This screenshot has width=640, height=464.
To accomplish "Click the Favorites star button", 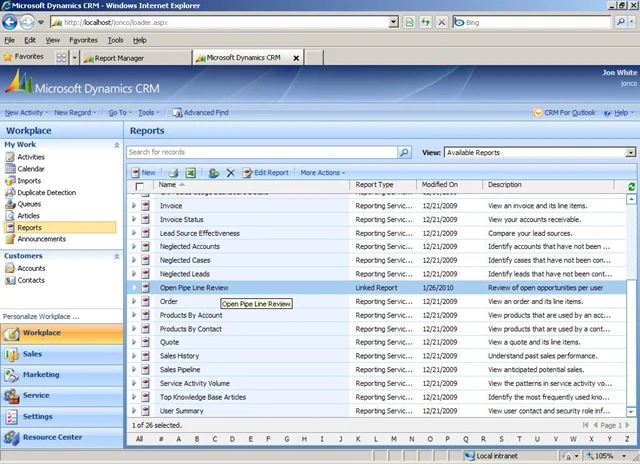I will click(x=23, y=57).
